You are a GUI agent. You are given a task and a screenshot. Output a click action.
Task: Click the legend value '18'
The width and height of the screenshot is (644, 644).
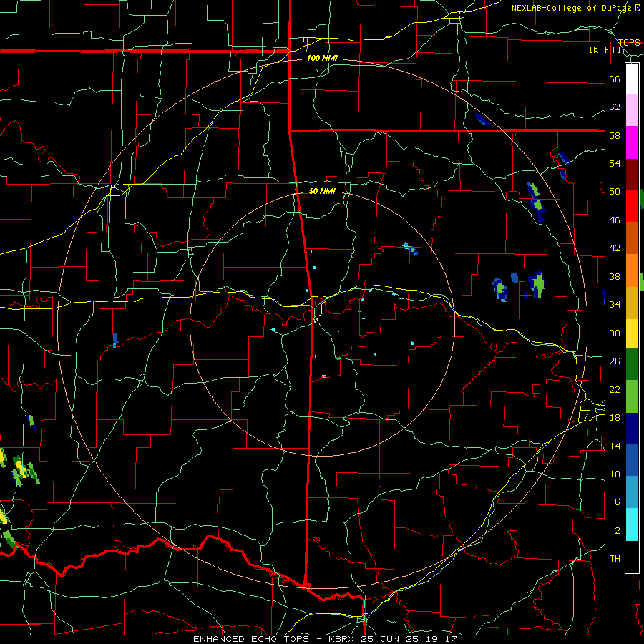(615, 418)
